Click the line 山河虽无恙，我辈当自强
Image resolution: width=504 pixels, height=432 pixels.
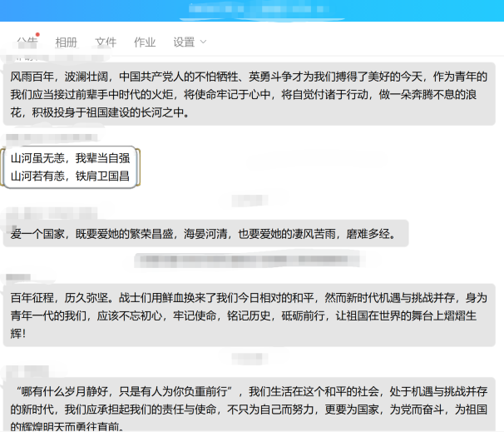[70, 157]
